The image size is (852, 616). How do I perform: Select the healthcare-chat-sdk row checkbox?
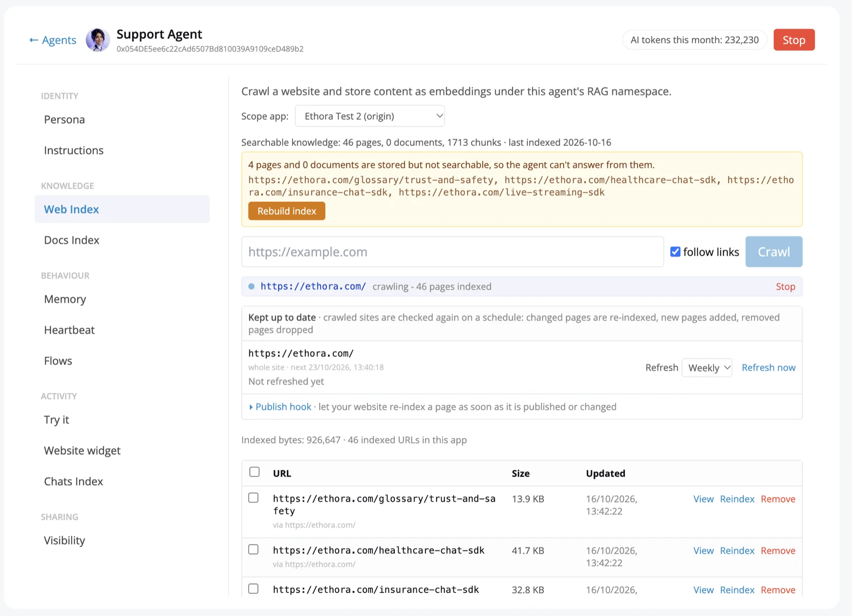(x=254, y=549)
